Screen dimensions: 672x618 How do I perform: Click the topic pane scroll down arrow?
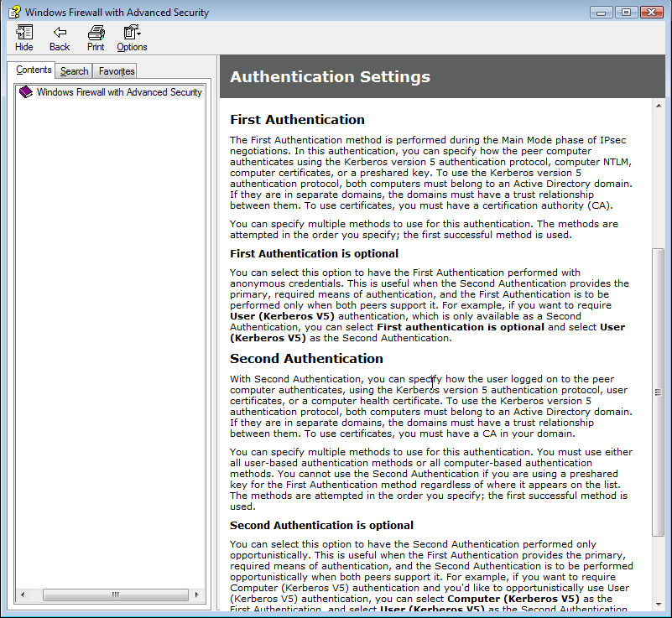click(x=659, y=605)
